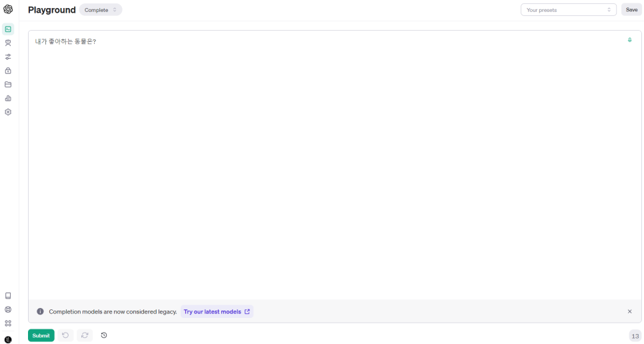Click the microphone icon in prompt box
This screenshot has height=344, width=644.
click(629, 40)
